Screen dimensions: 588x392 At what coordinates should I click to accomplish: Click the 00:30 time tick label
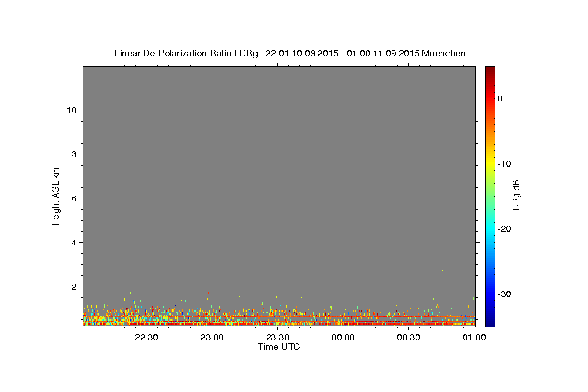tap(409, 337)
